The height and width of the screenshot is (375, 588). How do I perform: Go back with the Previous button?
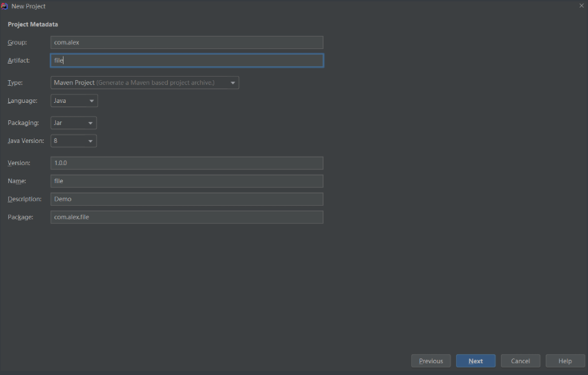[x=431, y=360]
